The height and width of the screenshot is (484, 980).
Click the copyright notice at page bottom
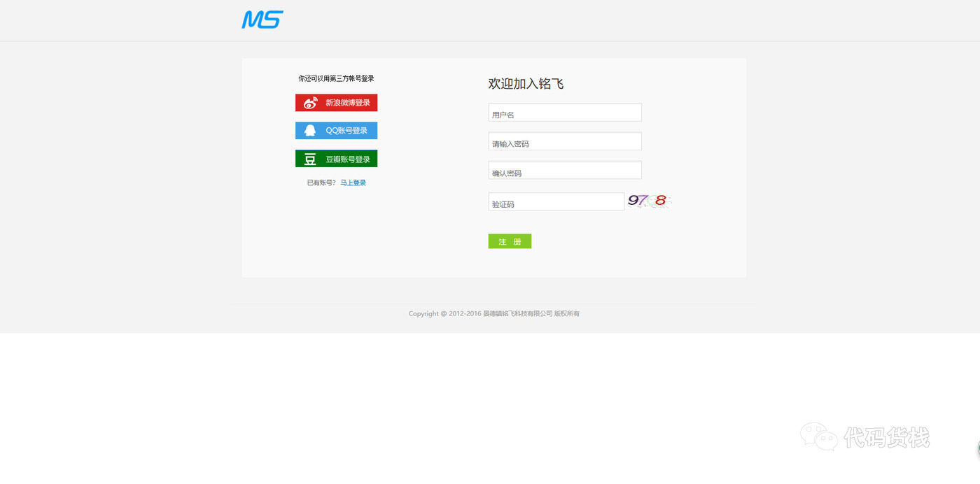click(494, 313)
